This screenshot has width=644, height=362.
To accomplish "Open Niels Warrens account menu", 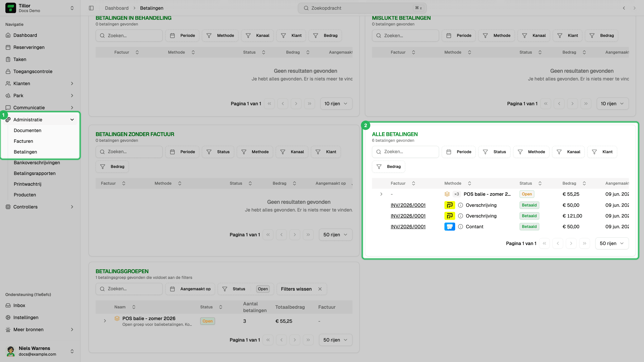I will [x=40, y=351].
